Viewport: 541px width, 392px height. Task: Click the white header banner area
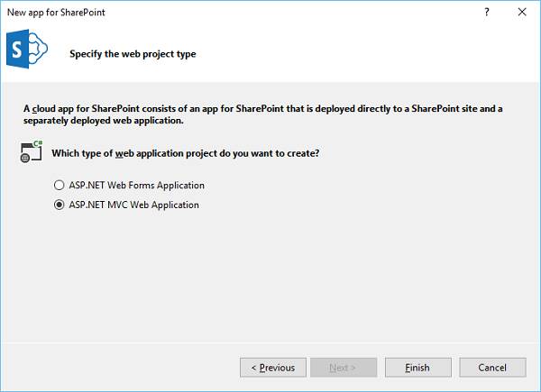361,54
